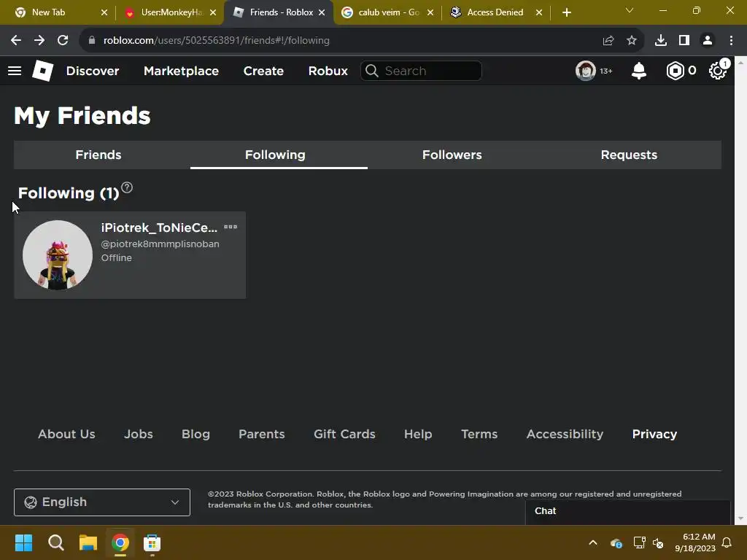Screen dimensions: 747x560
Task: Open the user avatar profile icon
Action: point(586,71)
